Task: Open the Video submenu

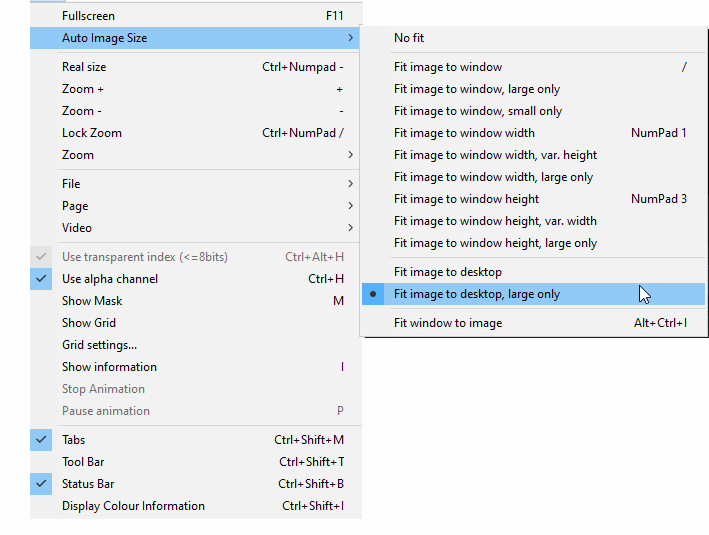Action: coord(77,228)
